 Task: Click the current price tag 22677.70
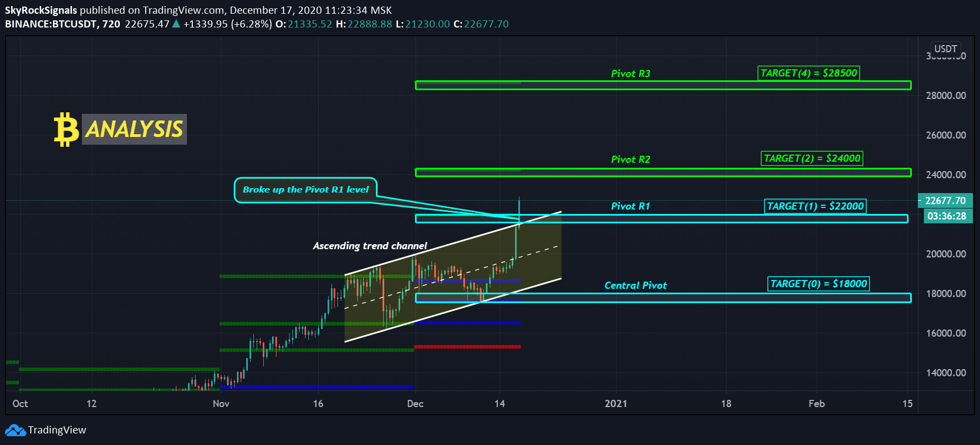(945, 201)
